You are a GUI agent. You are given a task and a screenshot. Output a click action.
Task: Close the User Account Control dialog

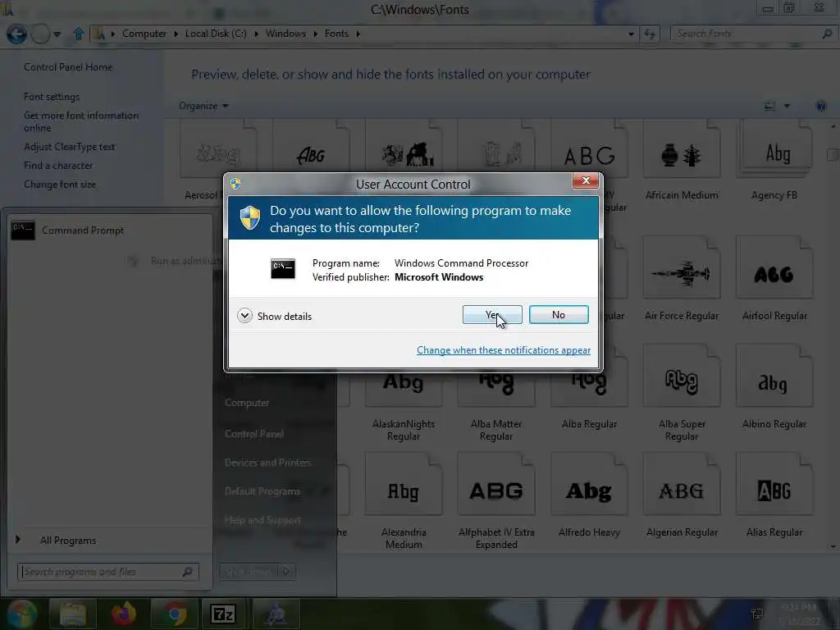586,180
